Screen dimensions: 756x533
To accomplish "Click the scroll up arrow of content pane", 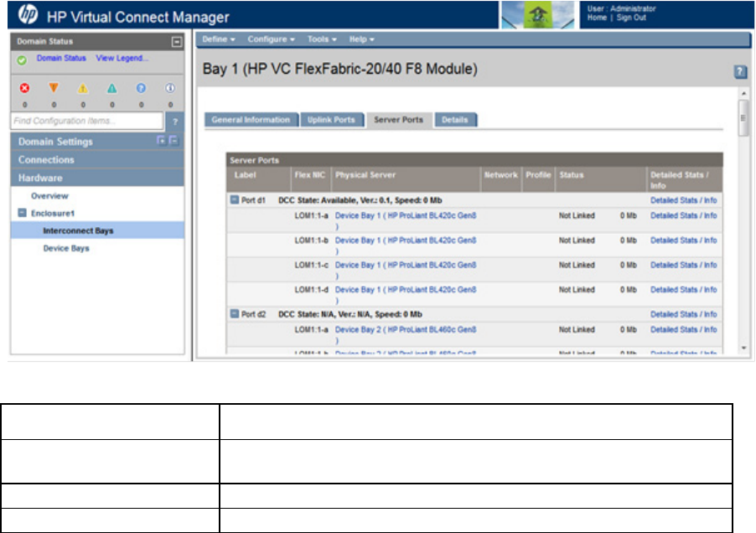I will [743, 94].
